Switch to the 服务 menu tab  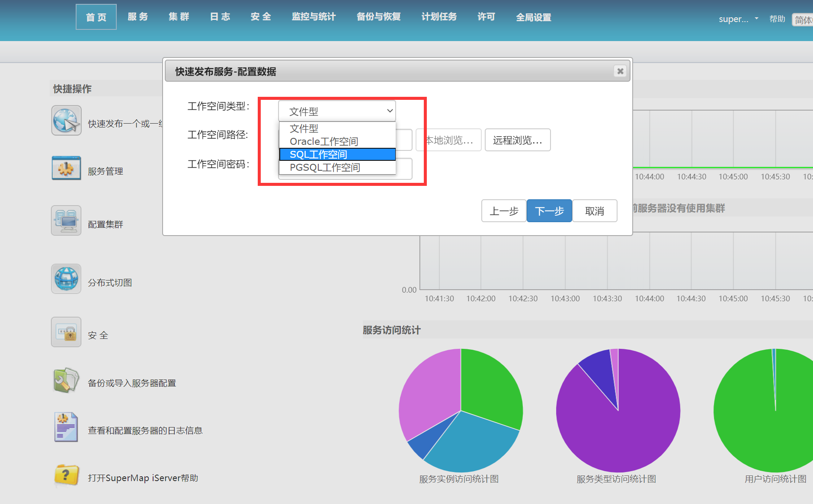(x=138, y=17)
